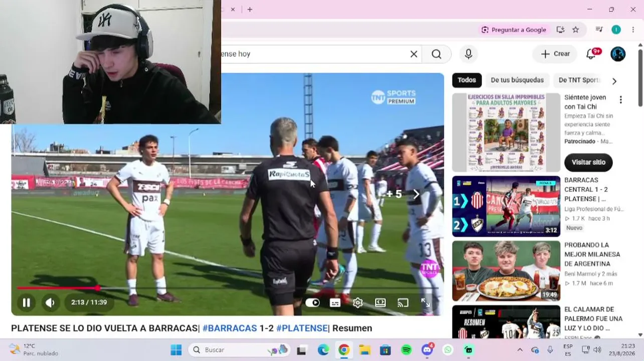Open Probando la mejor milanesa thumbnail
Viewport: 644px width, 361px height.
tap(506, 271)
